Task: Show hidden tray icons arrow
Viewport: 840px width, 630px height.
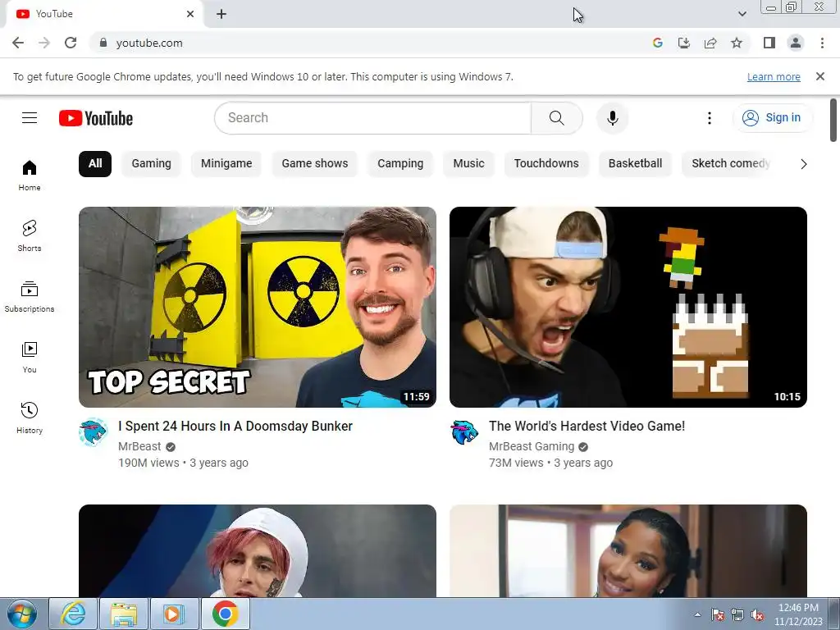Action: click(x=697, y=614)
